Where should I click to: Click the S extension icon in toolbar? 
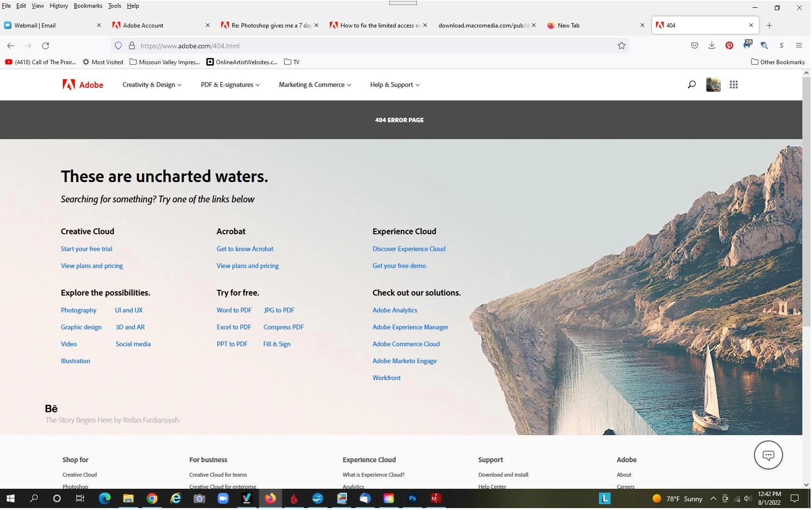[782, 46]
